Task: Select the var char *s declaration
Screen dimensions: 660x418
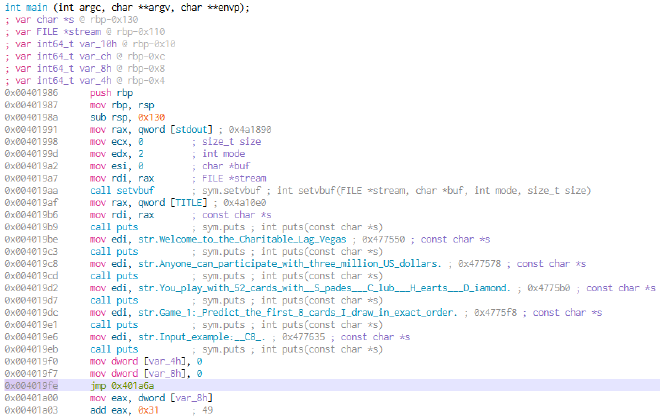Action: tap(72, 19)
